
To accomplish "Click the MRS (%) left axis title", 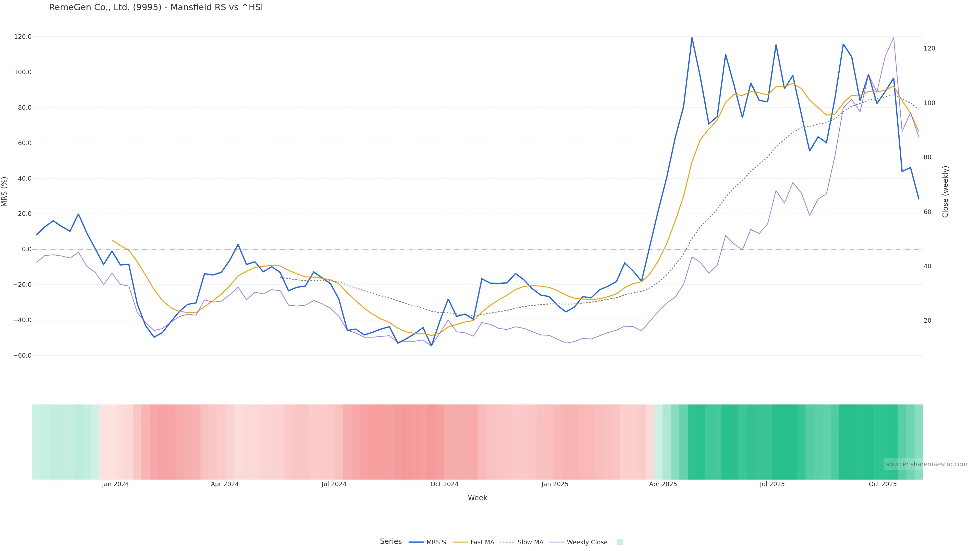I will (x=5, y=192).
